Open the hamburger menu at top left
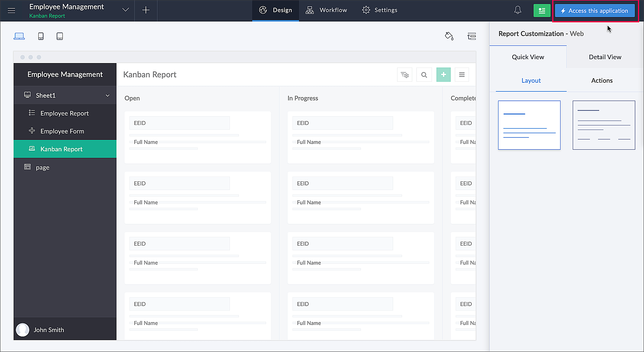The height and width of the screenshot is (352, 644). coord(11,11)
